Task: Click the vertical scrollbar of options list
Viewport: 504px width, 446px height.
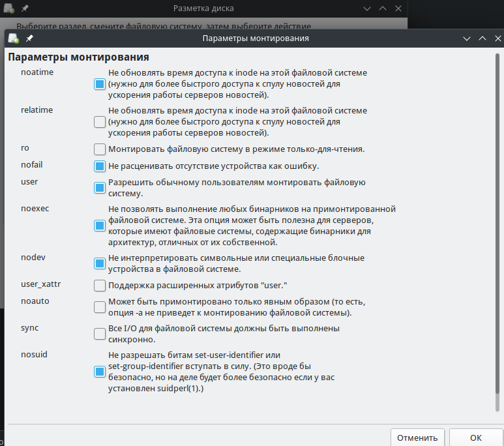Action: [x=497, y=233]
